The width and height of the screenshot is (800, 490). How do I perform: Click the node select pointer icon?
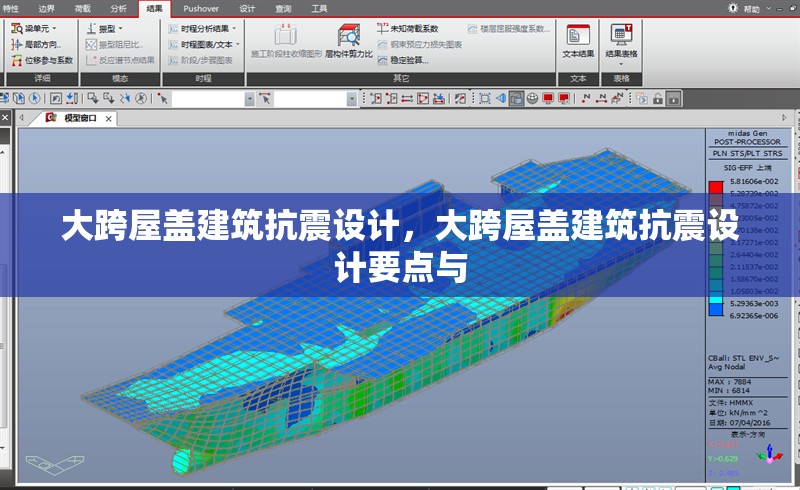[163, 99]
